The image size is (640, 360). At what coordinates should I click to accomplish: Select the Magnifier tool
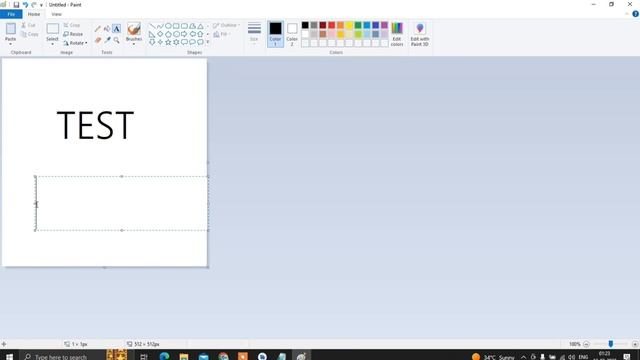click(x=116, y=40)
